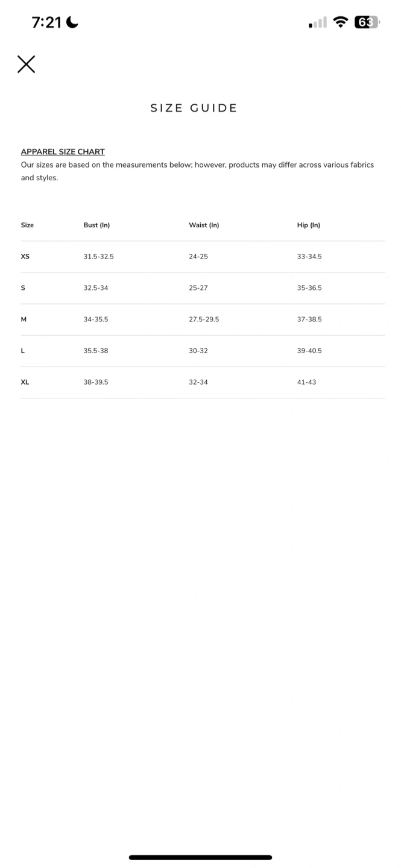This screenshot has height=868, width=401.
Task: Select the Hip (In) column header
Action: 309,225
